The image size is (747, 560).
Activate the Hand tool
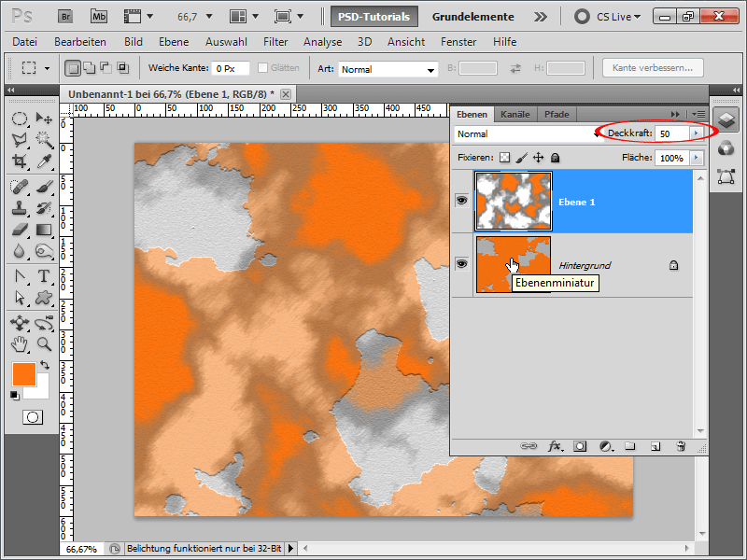[x=19, y=344]
